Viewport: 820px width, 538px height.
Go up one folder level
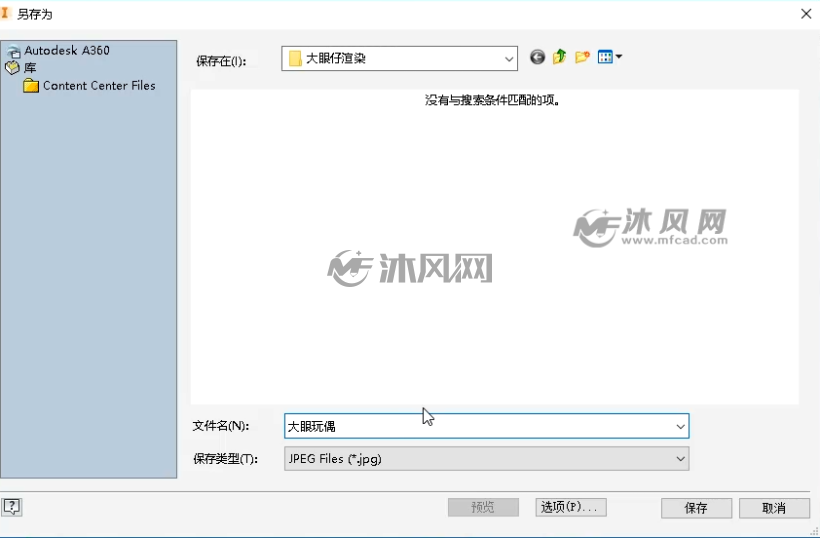(560, 56)
